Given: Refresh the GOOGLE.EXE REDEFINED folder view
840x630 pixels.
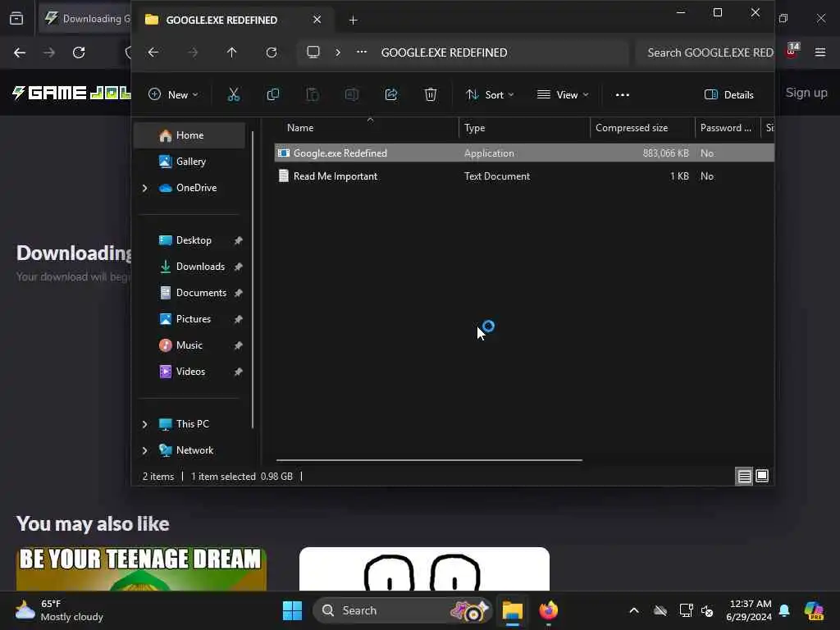Looking at the screenshot, I should 272,52.
